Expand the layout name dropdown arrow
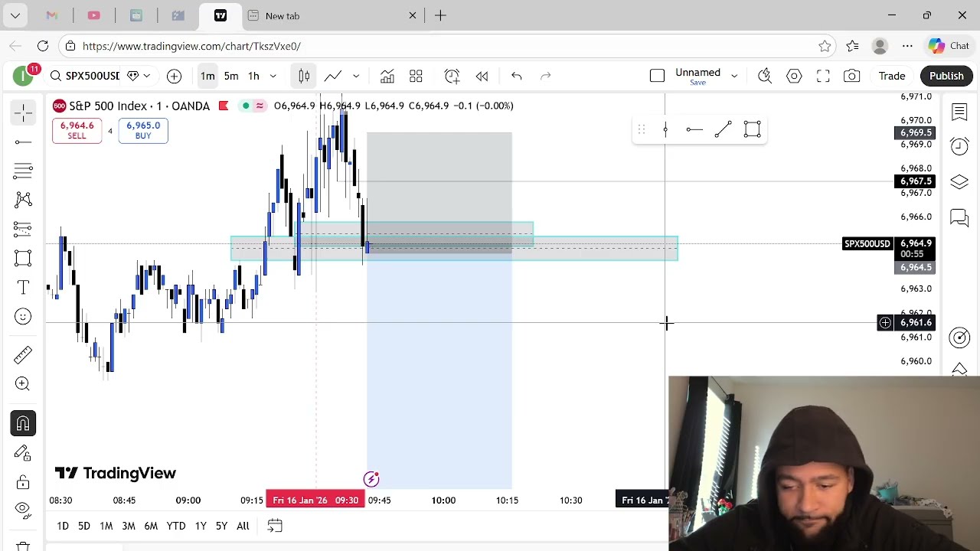The height and width of the screenshot is (551, 980). pyautogui.click(x=734, y=76)
